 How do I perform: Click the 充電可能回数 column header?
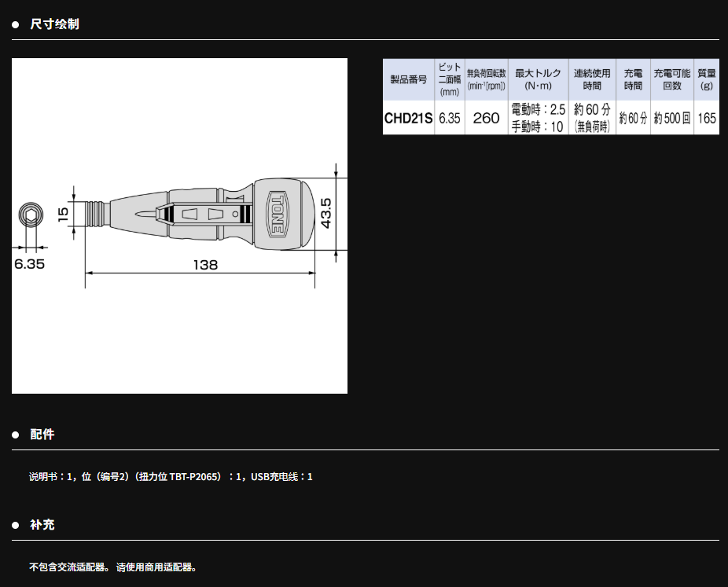click(x=671, y=79)
